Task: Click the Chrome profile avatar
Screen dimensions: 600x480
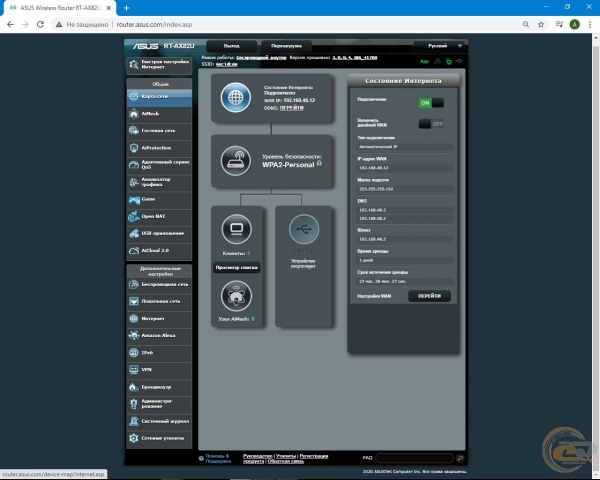Action: [x=574, y=24]
